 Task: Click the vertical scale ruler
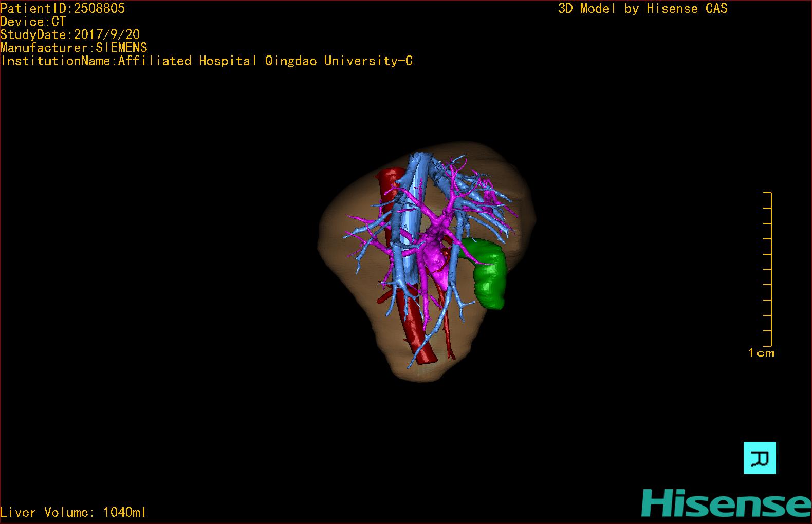768,269
